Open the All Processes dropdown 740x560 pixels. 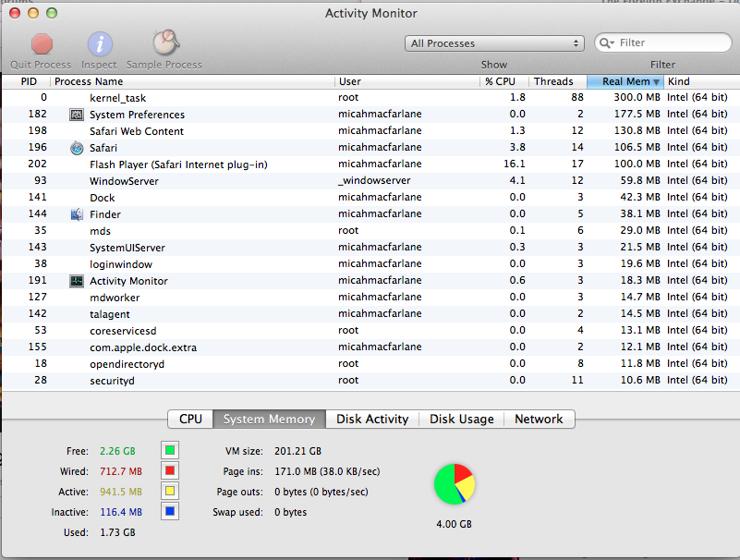tap(494, 43)
